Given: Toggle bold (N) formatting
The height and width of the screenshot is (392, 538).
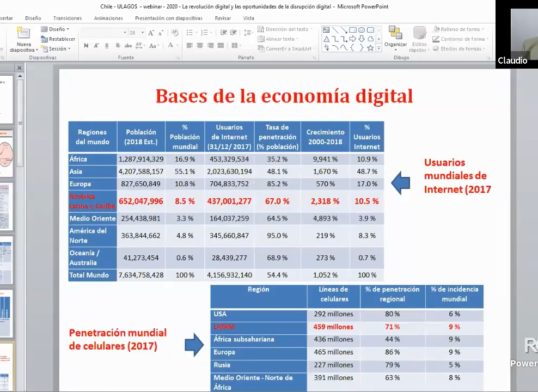Looking at the screenshot, I should coord(86,45).
